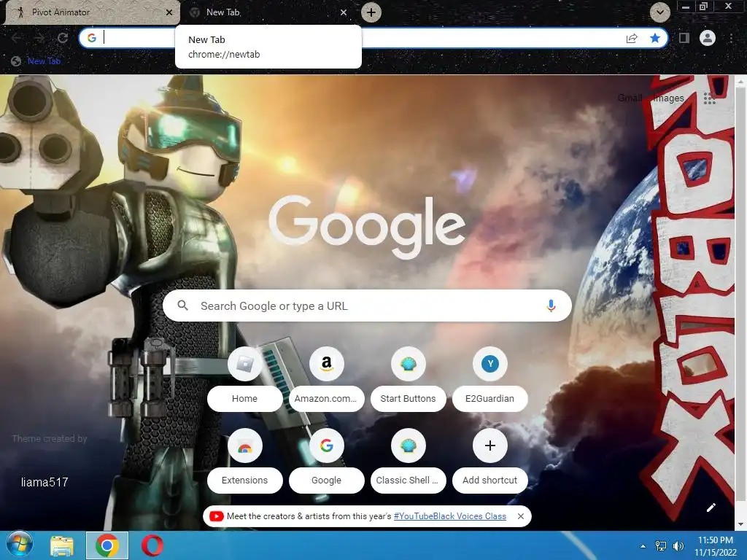Click the scrollbar down arrow
This screenshot has height=560, width=747.
point(740,524)
